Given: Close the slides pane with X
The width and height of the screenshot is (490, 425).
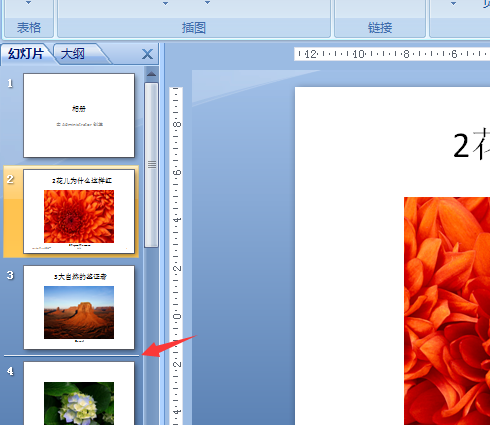Looking at the screenshot, I should pos(147,54).
